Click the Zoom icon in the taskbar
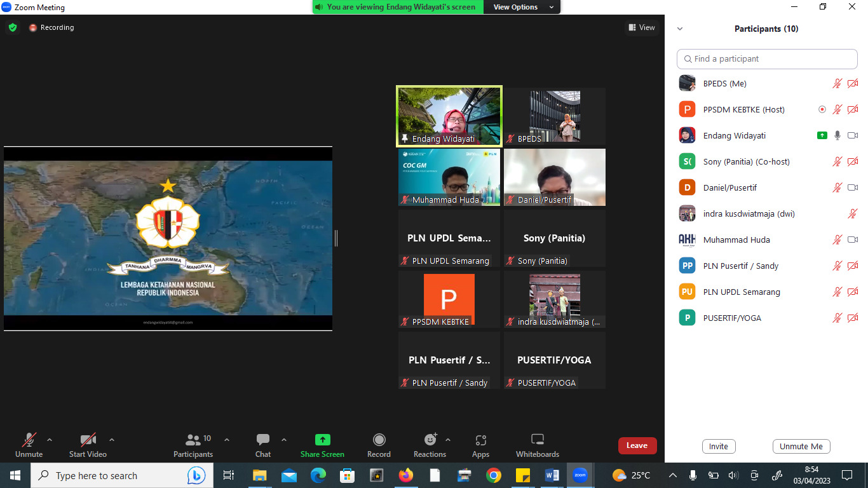The image size is (868, 488). [x=580, y=475]
